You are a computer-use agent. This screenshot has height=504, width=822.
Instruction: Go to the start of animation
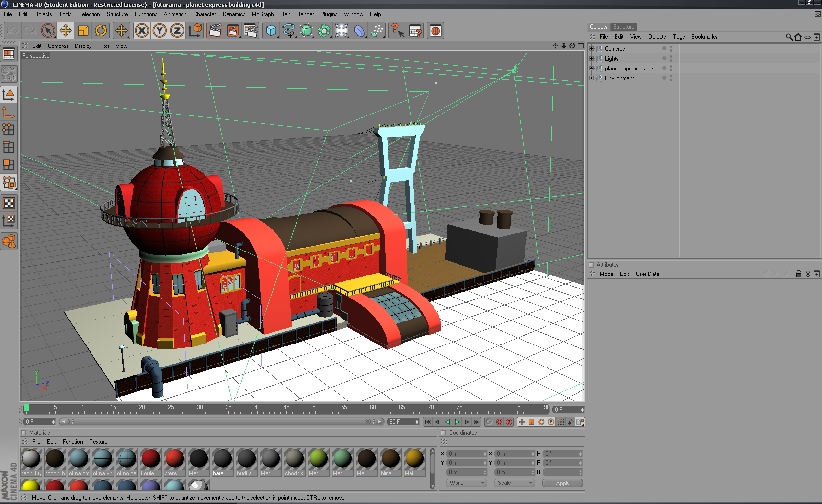428,422
